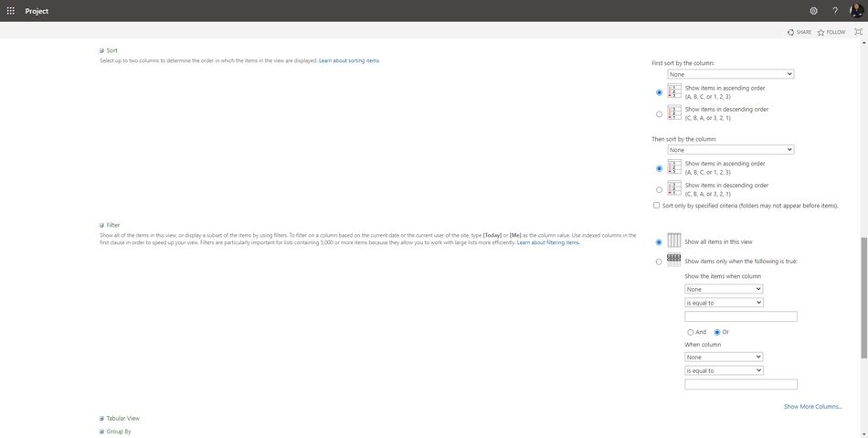Select descending order for first sort
Image resolution: width=868 pixels, height=438 pixels.
pos(659,114)
